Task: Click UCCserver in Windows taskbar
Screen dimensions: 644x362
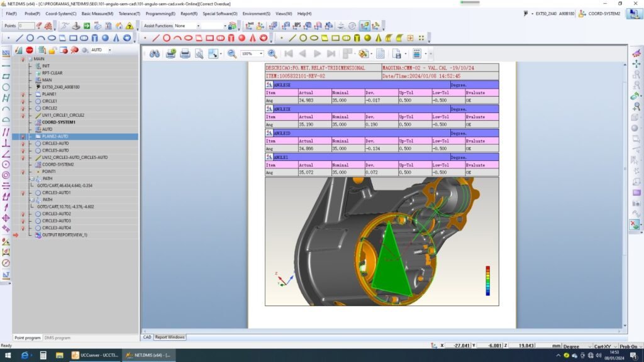Action: point(93,355)
